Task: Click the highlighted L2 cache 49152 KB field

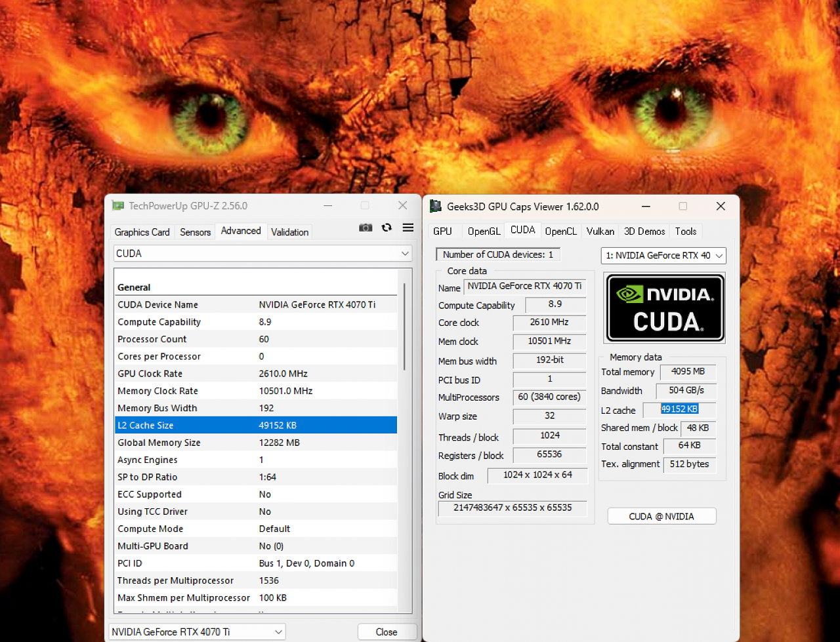Action: (679, 409)
